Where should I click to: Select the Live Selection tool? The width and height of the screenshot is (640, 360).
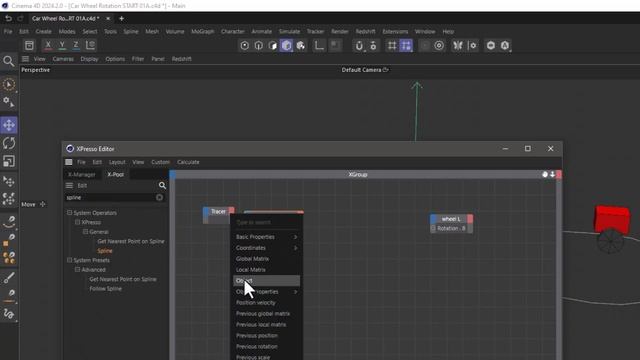(9, 84)
